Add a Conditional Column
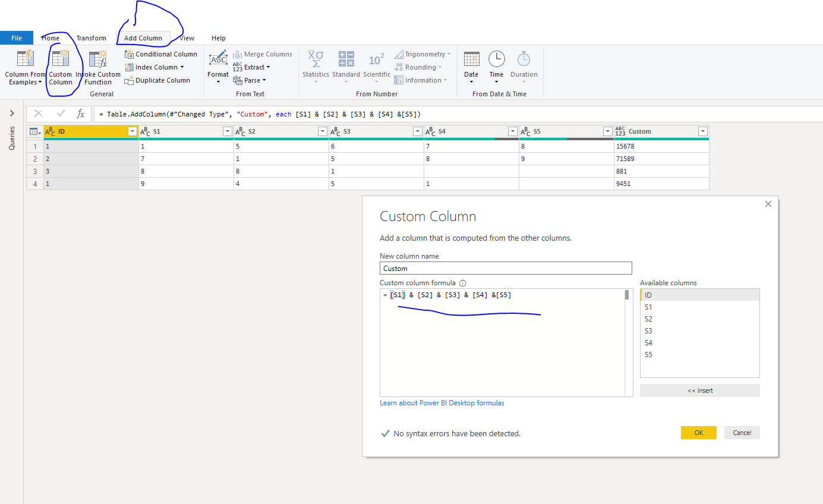The image size is (823, 504). click(161, 54)
